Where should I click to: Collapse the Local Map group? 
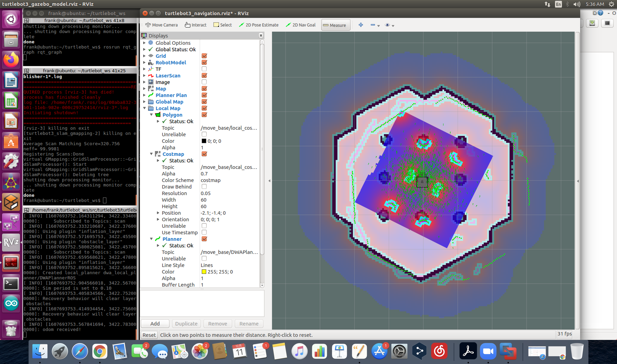144,108
